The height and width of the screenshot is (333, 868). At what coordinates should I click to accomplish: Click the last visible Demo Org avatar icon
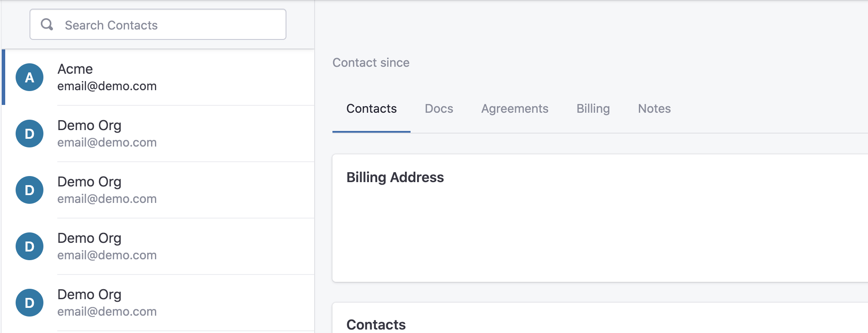pos(30,303)
